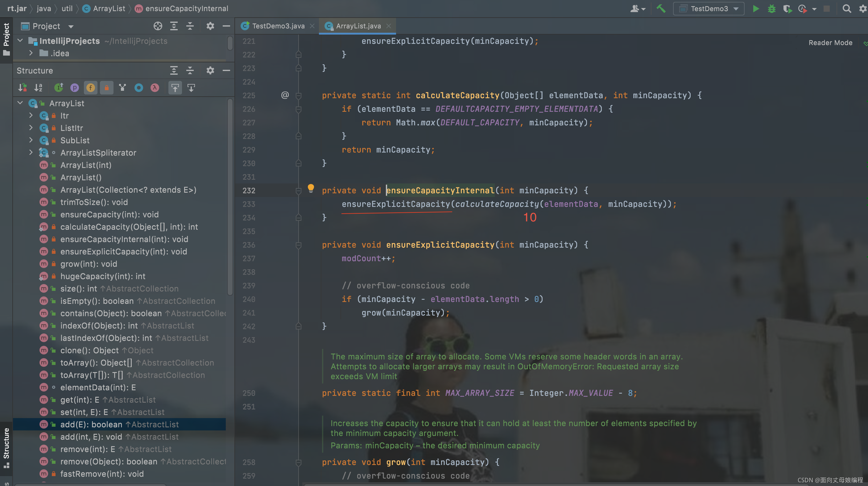The image size is (868, 486).
Task: Click the Debug bug icon
Action: coord(771,9)
